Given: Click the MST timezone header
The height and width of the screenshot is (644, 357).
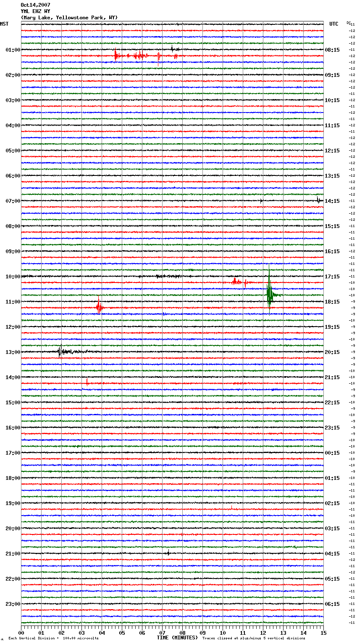Looking at the screenshot, I should coord(4,24).
